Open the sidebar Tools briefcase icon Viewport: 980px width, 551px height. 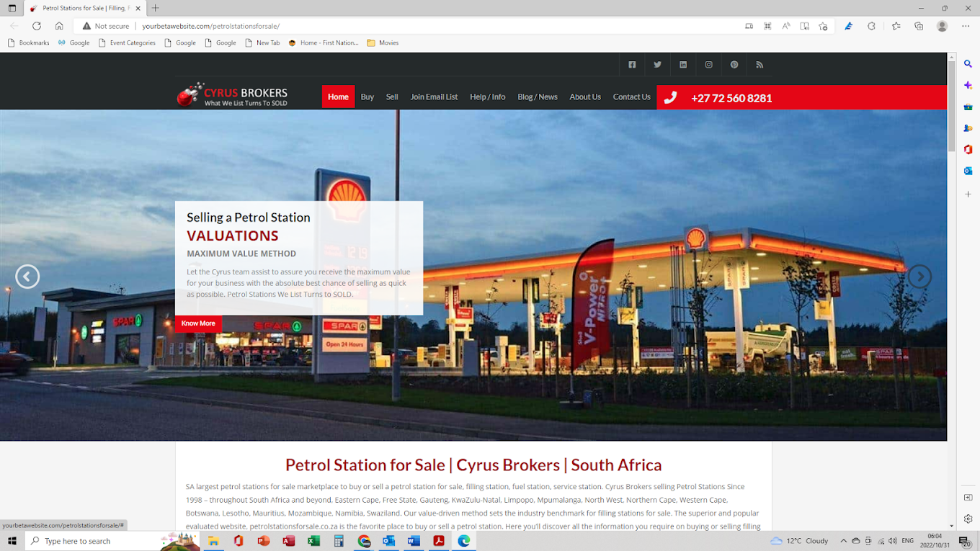[968, 107]
